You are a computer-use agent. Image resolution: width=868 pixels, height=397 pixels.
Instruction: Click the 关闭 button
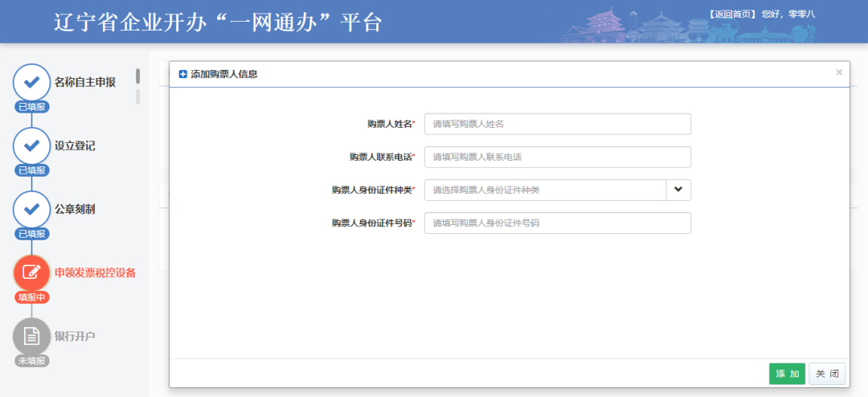coord(827,374)
